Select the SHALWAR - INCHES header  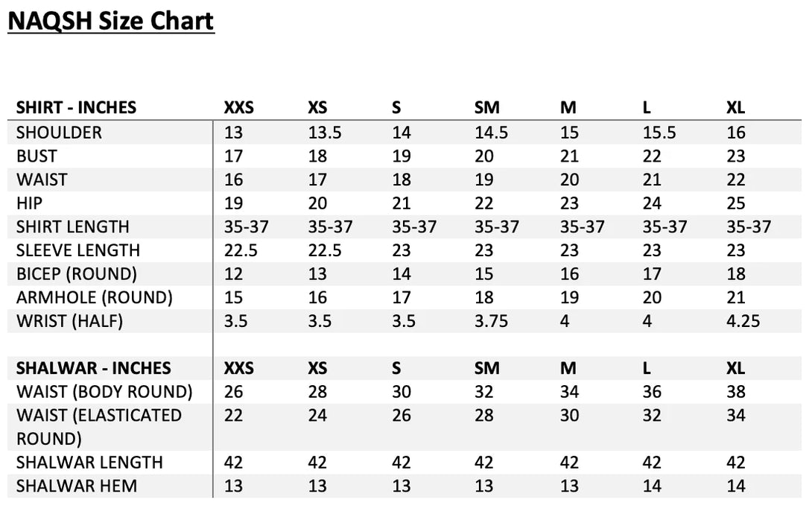pyautogui.click(x=93, y=368)
